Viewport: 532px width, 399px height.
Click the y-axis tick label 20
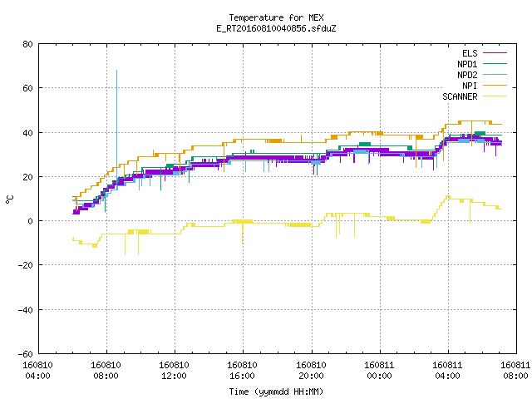[x=27, y=177]
